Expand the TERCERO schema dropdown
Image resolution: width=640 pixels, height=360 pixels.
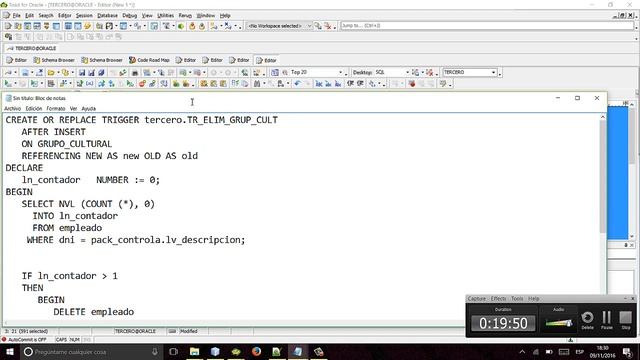(x=493, y=72)
